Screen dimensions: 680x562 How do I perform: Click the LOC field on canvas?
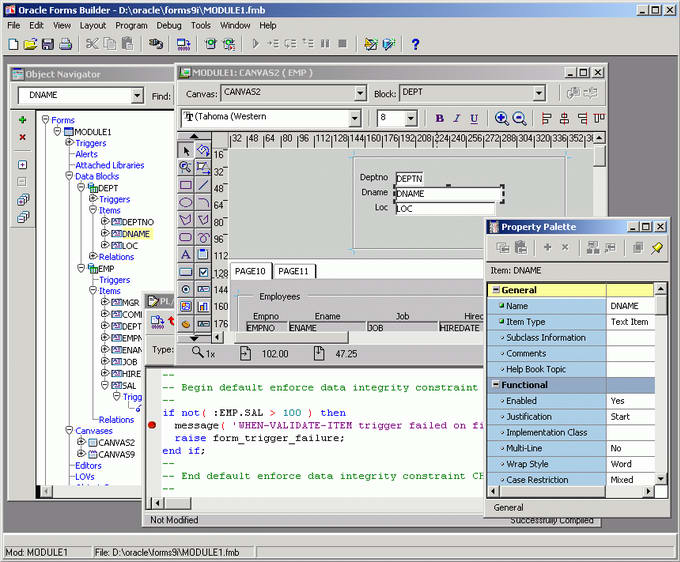click(x=445, y=209)
